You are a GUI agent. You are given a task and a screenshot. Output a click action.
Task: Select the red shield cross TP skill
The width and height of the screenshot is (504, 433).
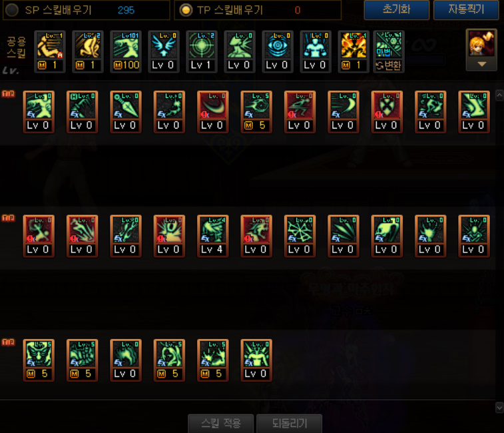coord(387,112)
